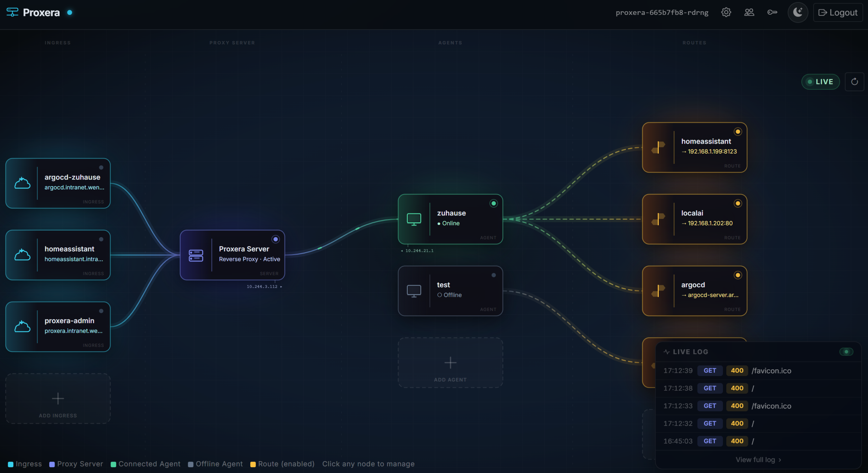Click status dot on homeassistant ingress card
The image size is (868, 473).
click(x=101, y=239)
